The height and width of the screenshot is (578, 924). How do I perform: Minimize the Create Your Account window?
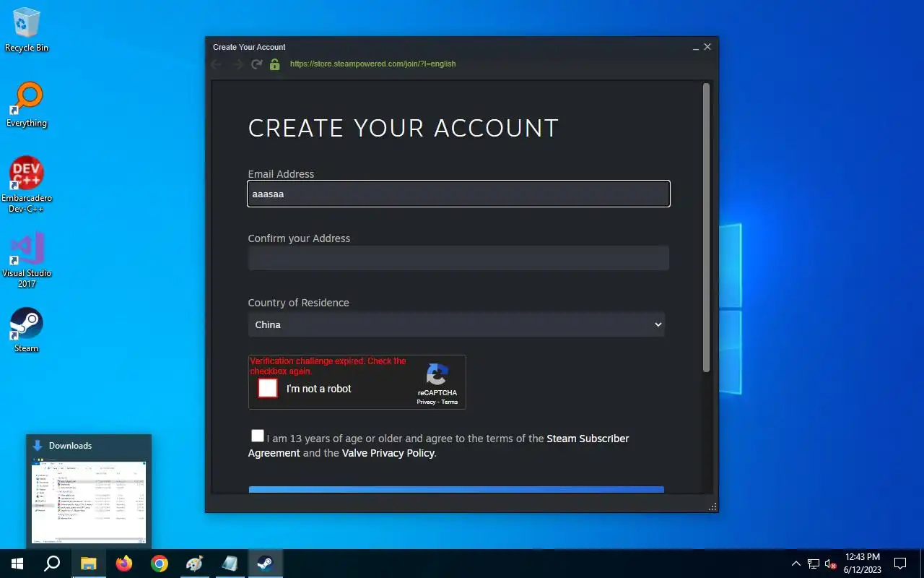point(695,47)
